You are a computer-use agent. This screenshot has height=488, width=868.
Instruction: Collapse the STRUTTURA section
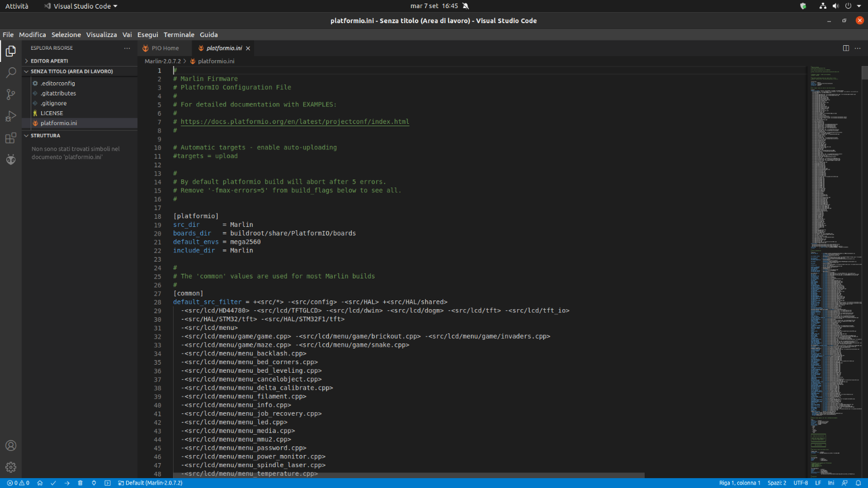45,135
